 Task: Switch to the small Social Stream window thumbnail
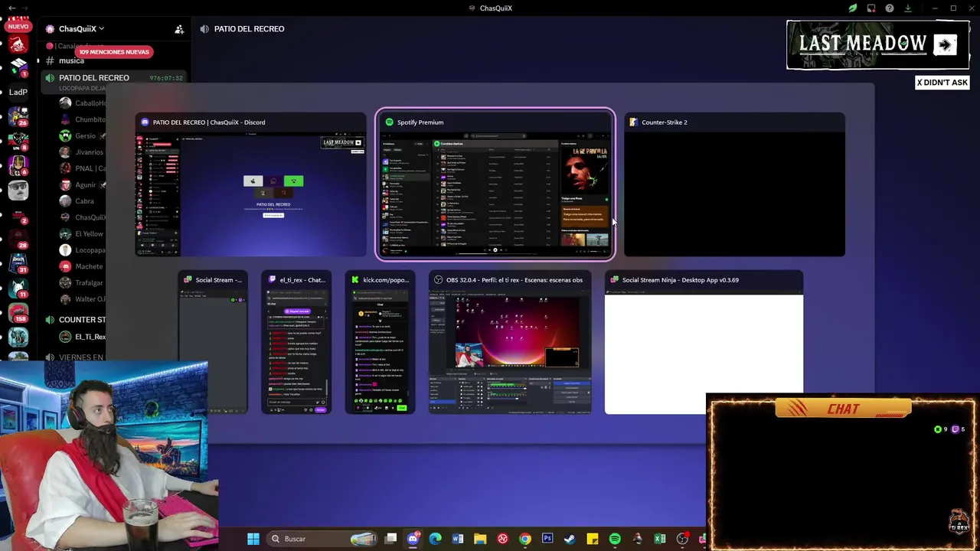[213, 342]
